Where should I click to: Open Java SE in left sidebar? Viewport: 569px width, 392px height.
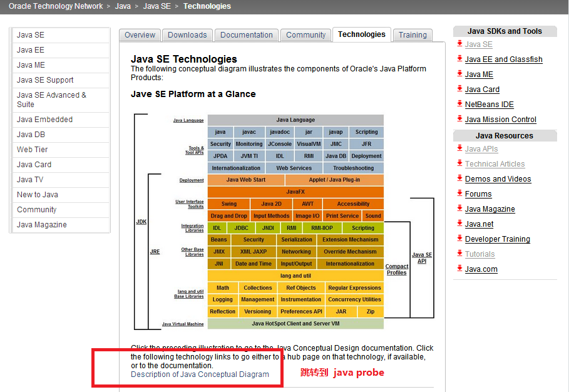click(x=61, y=35)
